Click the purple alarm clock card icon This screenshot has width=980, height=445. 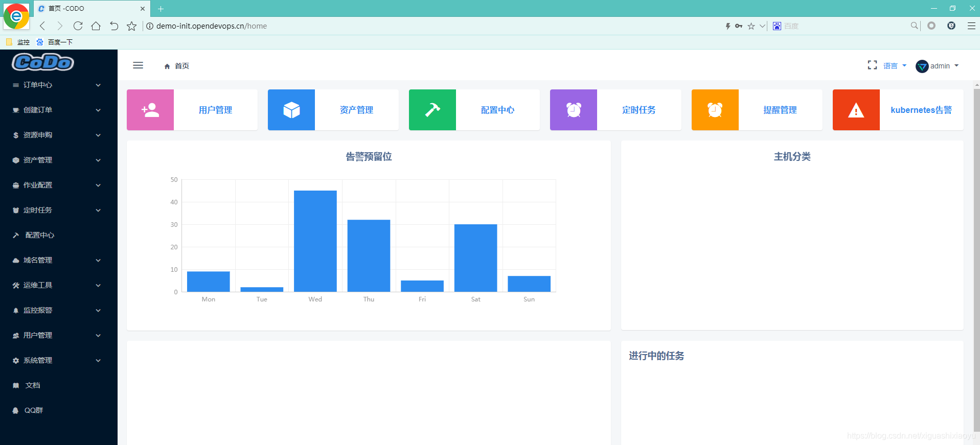click(574, 110)
